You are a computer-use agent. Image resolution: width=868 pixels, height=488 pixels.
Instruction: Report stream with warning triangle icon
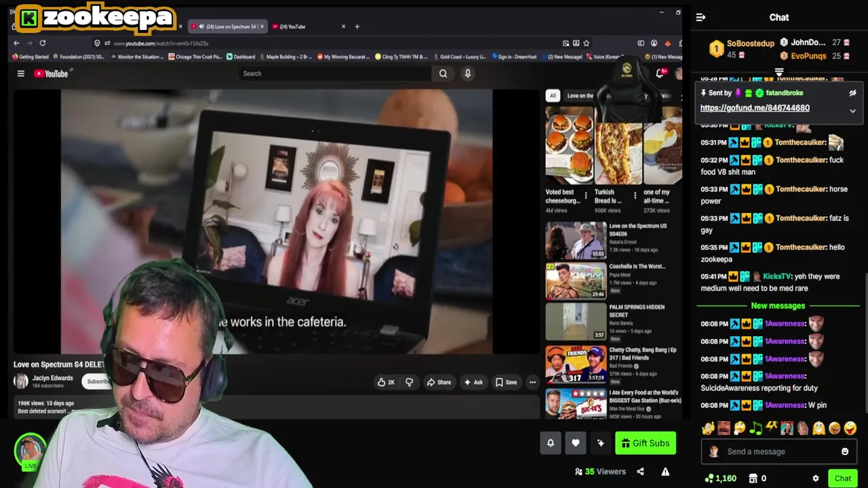pos(665,472)
